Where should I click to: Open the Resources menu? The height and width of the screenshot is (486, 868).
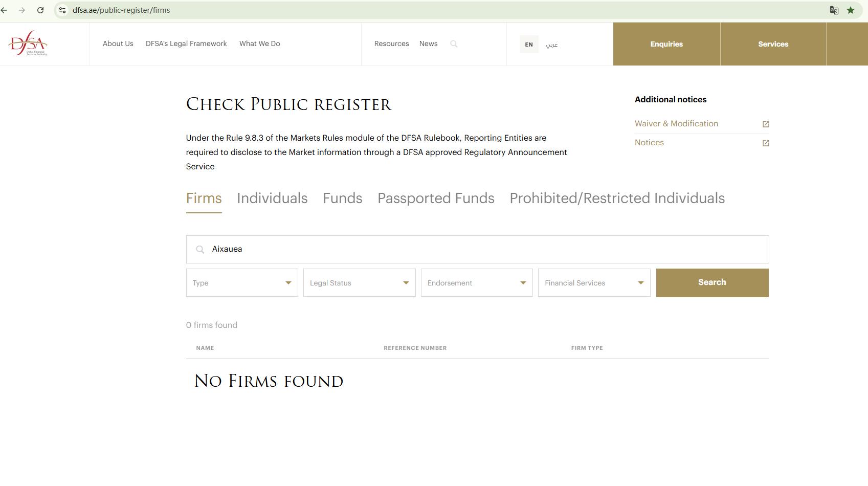click(392, 43)
